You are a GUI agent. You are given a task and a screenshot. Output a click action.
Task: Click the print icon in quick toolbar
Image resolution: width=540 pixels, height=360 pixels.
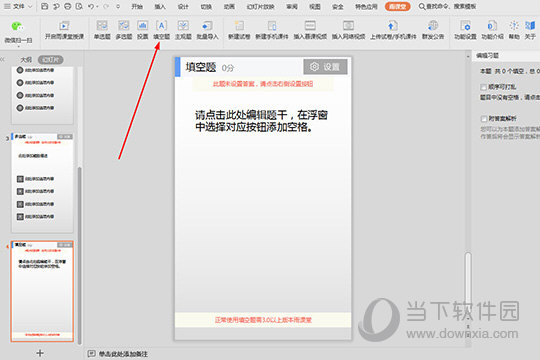point(68,6)
